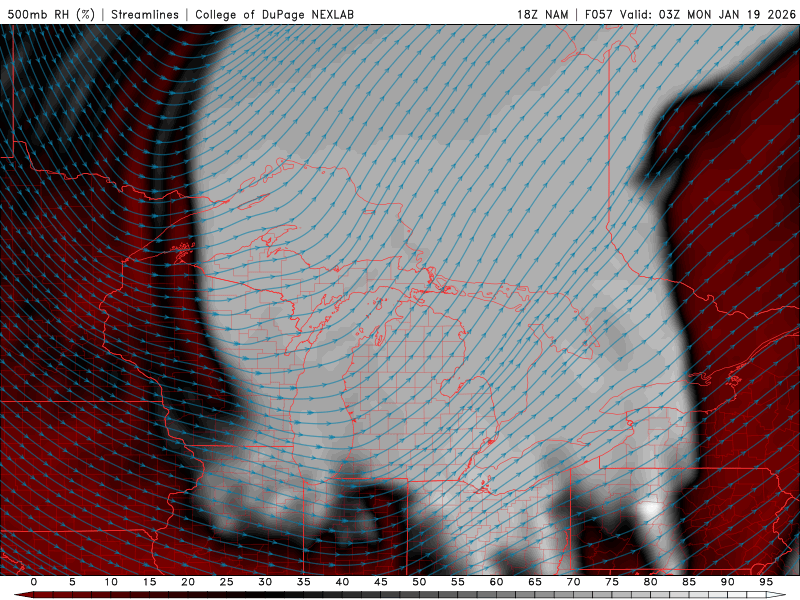This screenshot has height=600, width=800.
Task: Select the "90" value on the color scale
Action: (727, 582)
